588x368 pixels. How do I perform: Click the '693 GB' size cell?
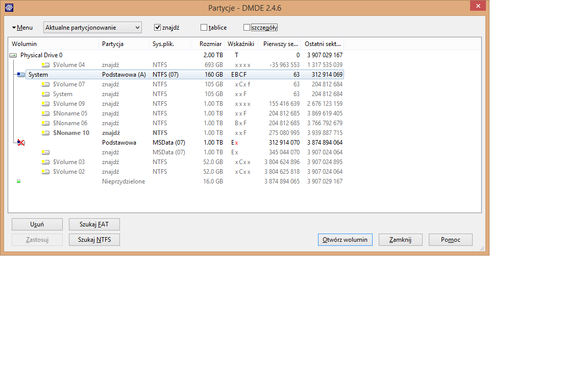pos(214,65)
